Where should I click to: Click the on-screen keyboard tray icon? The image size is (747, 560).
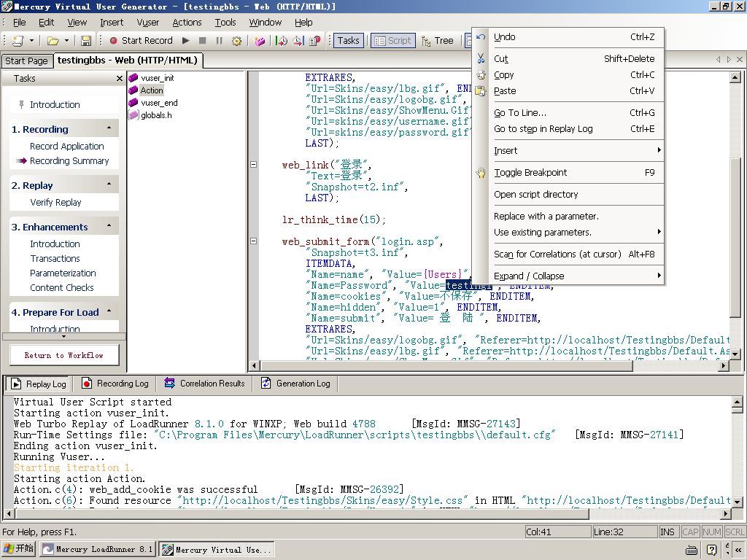pos(692,551)
